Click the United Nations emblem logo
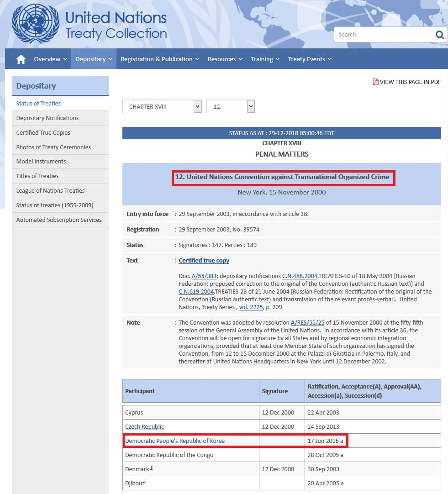This screenshot has height=494, width=448. tap(36, 24)
